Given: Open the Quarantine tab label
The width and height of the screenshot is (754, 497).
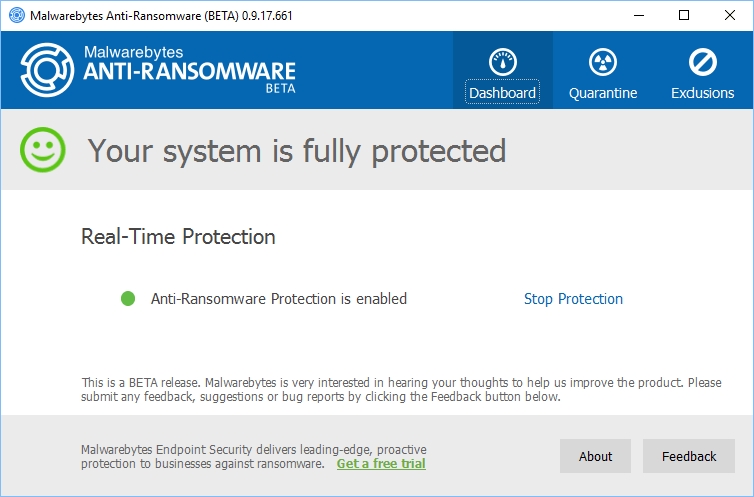Looking at the screenshot, I should click(x=602, y=93).
